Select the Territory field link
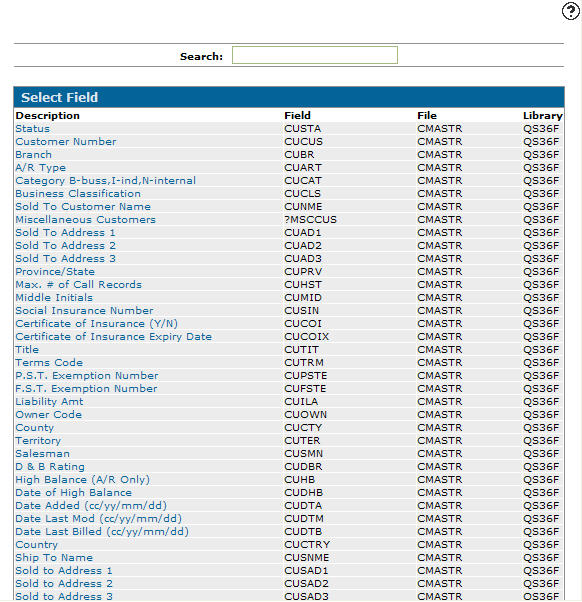The image size is (582, 602). click(x=38, y=441)
